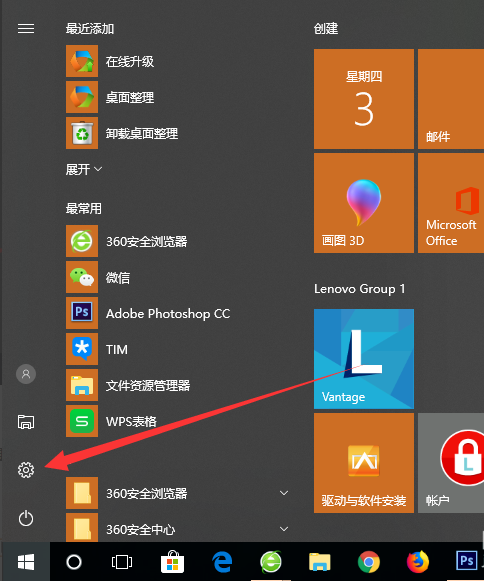Click the Windows Start button
Image resolution: width=484 pixels, height=581 pixels.
click(26, 562)
